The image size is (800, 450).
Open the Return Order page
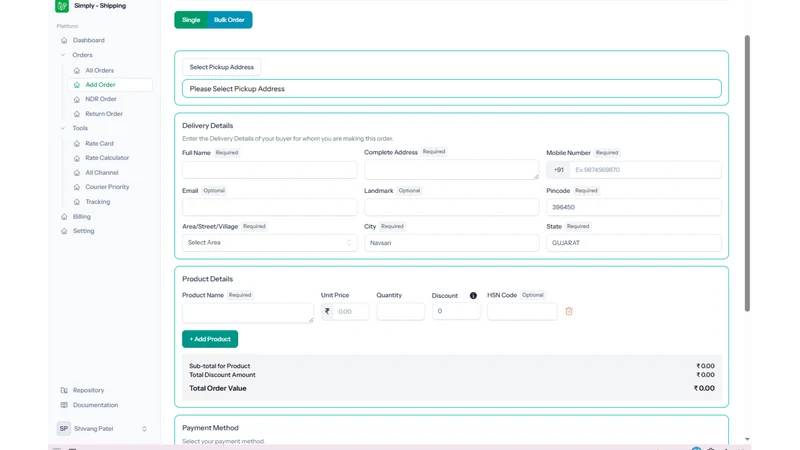tap(104, 114)
